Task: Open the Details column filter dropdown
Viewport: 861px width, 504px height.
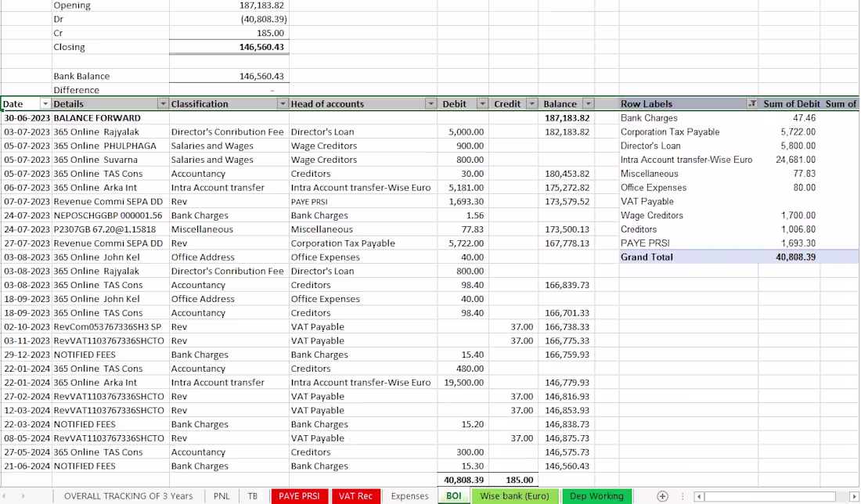Action: 163,104
